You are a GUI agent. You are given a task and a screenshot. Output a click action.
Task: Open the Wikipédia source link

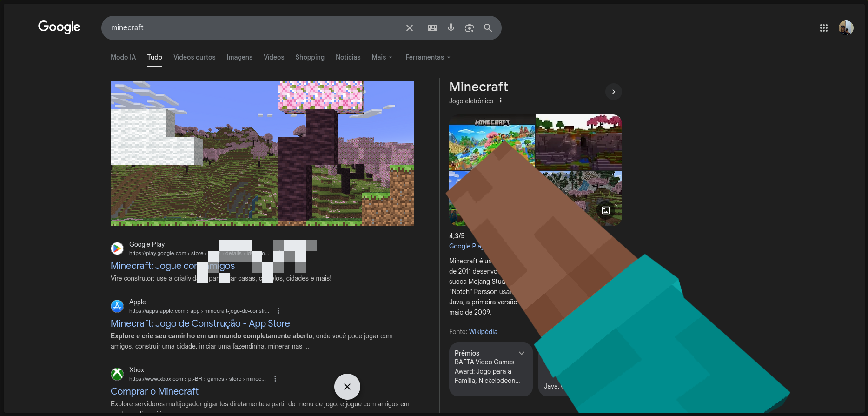483,332
